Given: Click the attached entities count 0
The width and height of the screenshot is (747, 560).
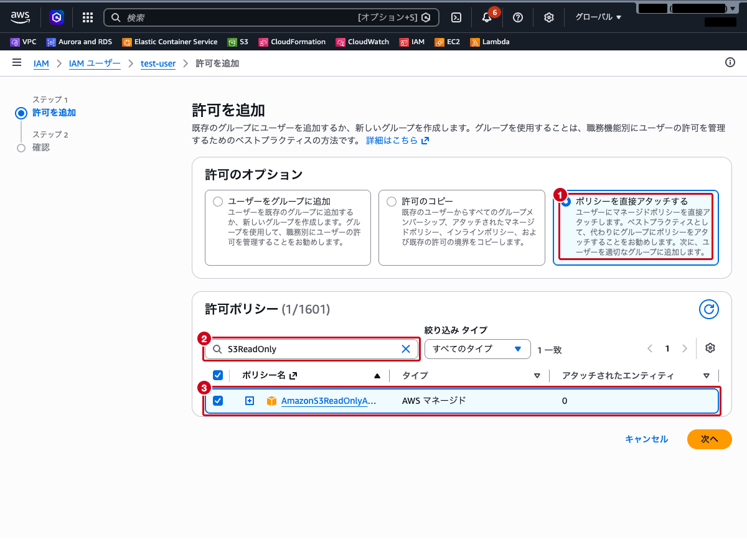Looking at the screenshot, I should [565, 401].
